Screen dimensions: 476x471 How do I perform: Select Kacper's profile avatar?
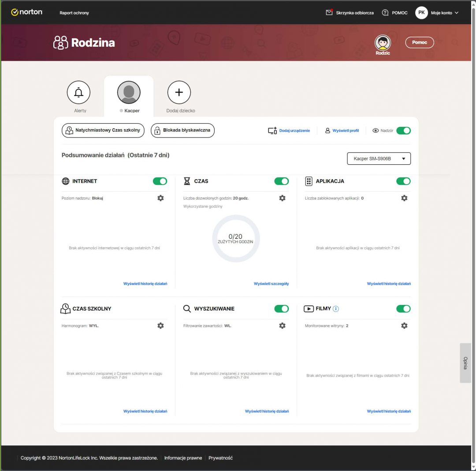tap(129, 92)
